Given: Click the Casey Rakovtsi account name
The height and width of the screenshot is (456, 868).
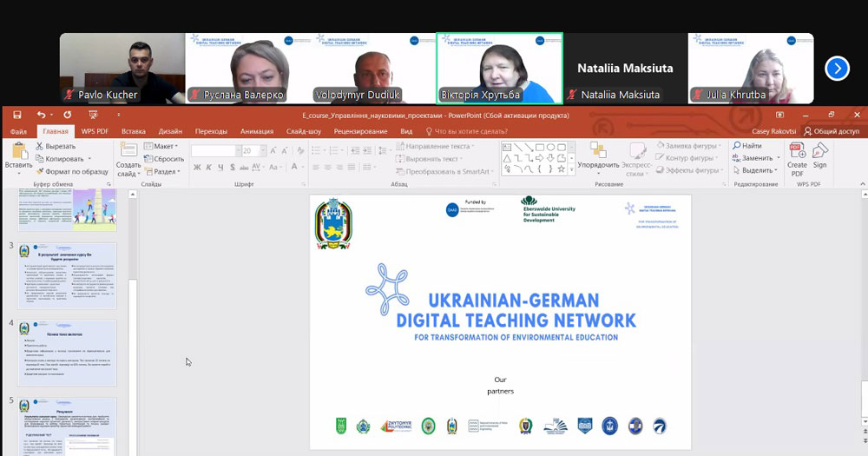Looking at the screenshot, I should pos(774,131).
